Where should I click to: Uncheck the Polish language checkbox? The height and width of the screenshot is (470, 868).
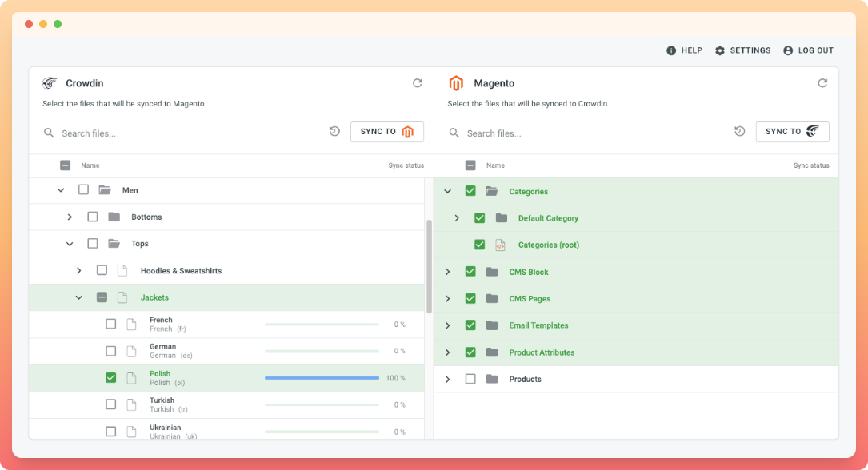(110, 377)
